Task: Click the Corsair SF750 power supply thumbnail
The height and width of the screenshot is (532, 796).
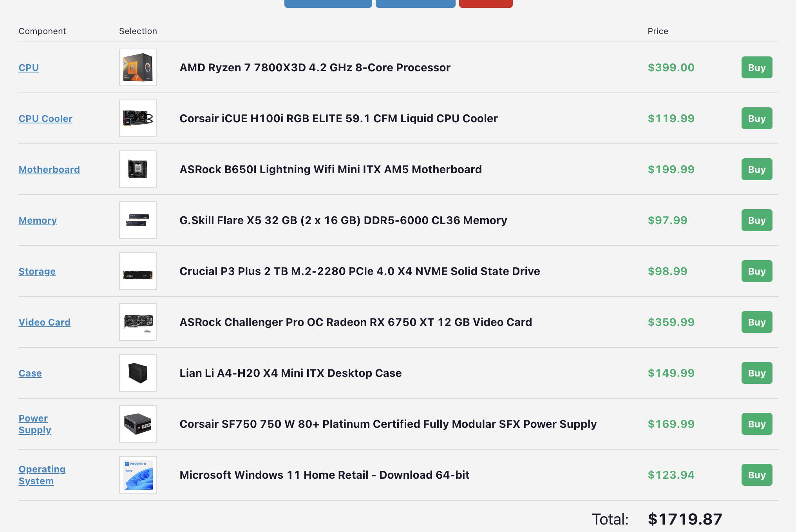Action: (138, 424)
